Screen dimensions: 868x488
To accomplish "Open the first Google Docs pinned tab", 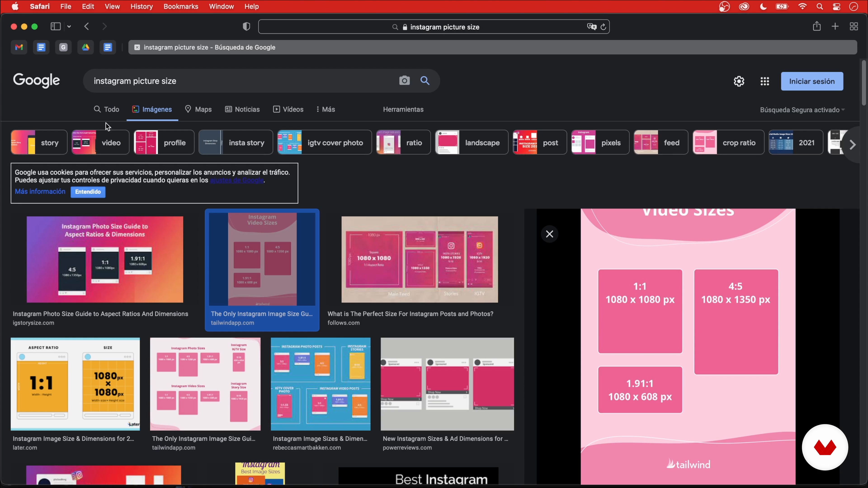I will pos(41,47).
